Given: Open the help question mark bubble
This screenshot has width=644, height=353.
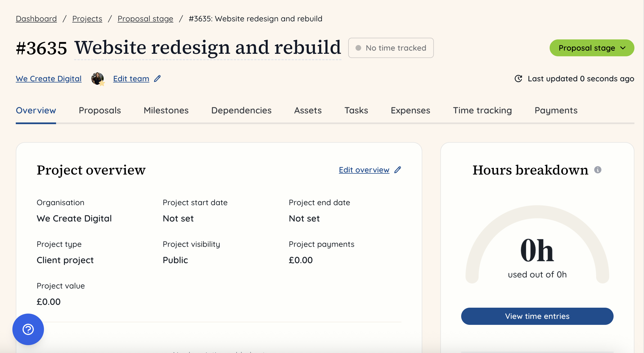Looking at the screenshot, I should click(x=28, y=329).
